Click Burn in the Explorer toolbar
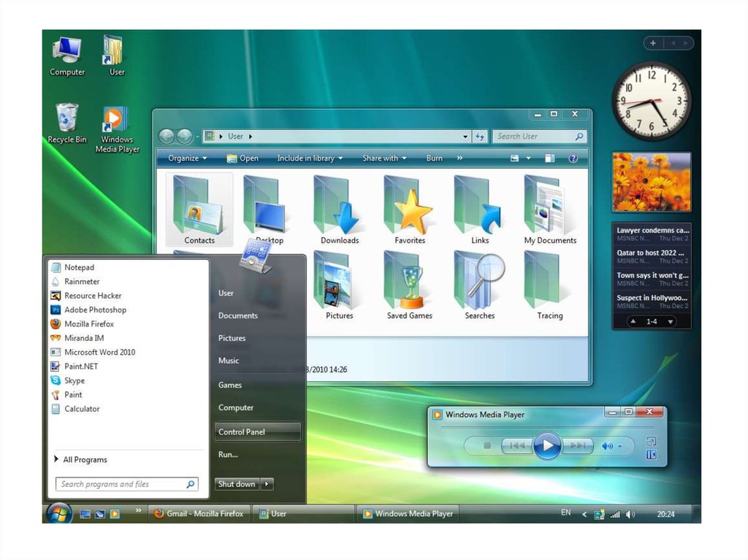 pyautogui.click(x=434, y=158)
